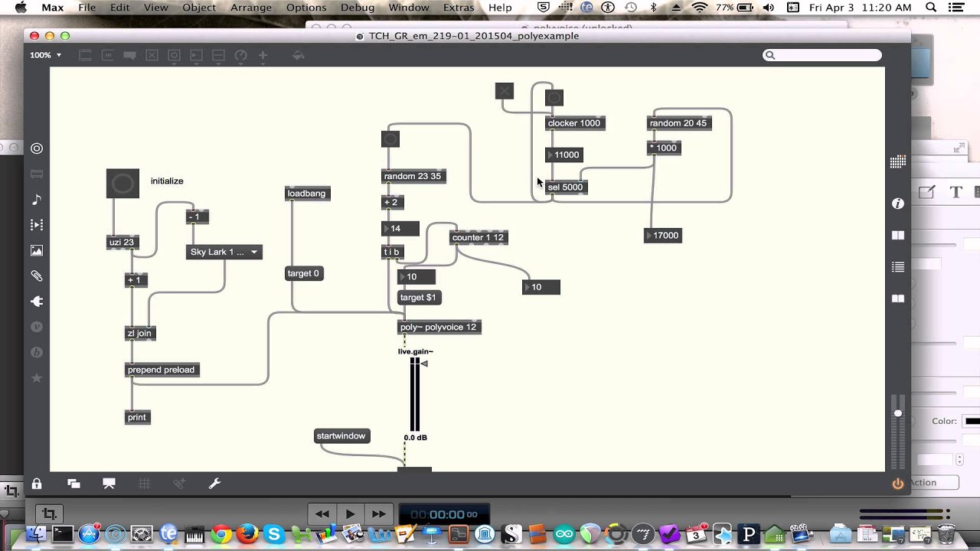This screenshot has height=551, width=980.
Task: Open Spotlight search in the menu bar
Action: [x=931, y=8]
